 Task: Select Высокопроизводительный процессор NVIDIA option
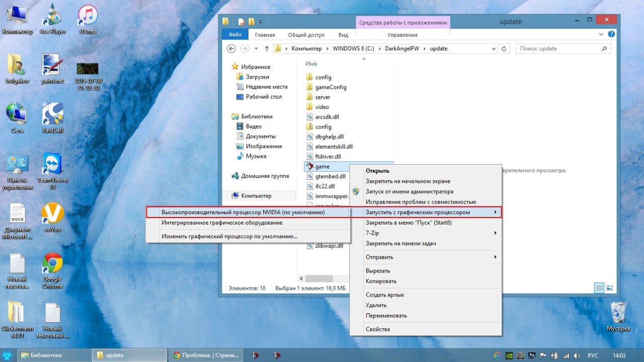coord(248,212)
